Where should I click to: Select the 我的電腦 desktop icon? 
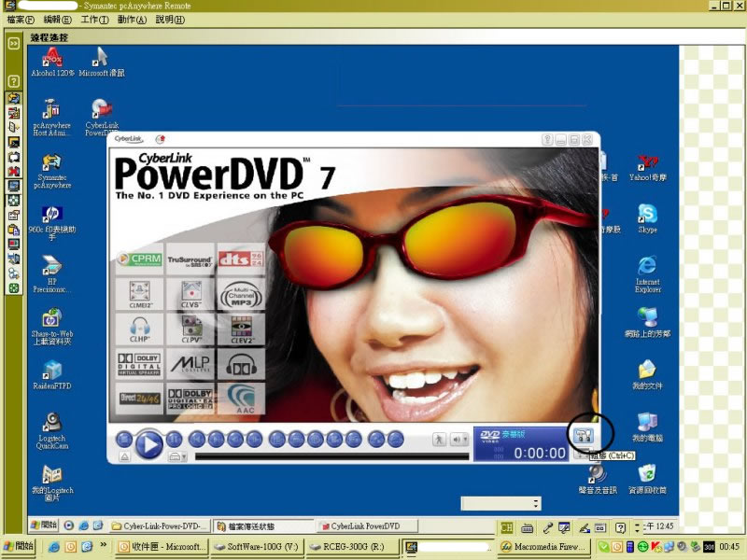[647, 427]
